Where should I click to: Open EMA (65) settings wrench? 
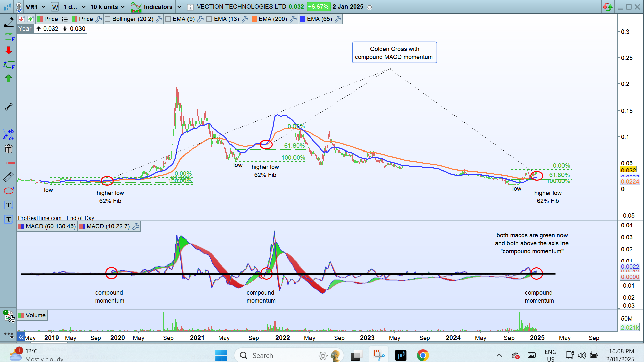pos(338,19)
